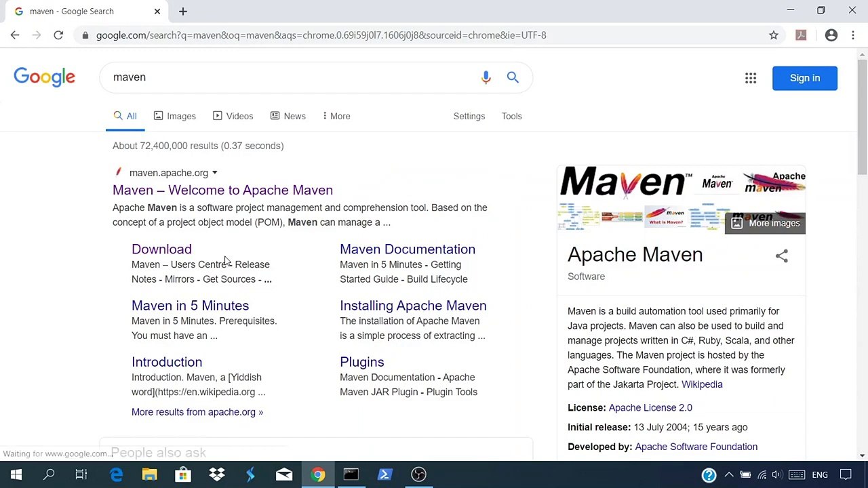Open Installing Apache Maven sitelink

pyautogui.click(x=413, y=306)
